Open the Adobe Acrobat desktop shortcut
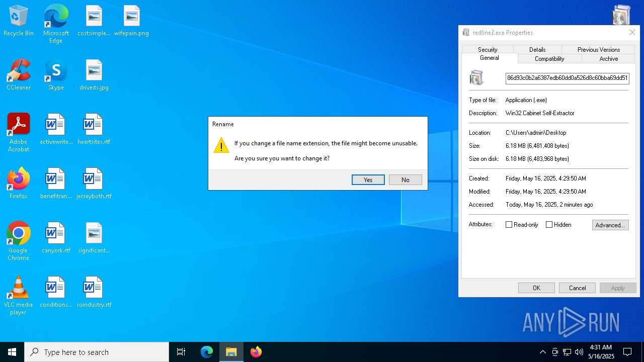Screen dimensions: 644x362 [19, 133]
